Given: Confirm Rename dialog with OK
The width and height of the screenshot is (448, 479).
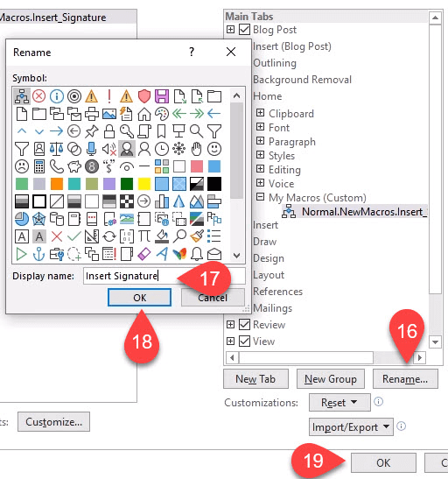Looking at the screenshot, I should tap(139, 298).
